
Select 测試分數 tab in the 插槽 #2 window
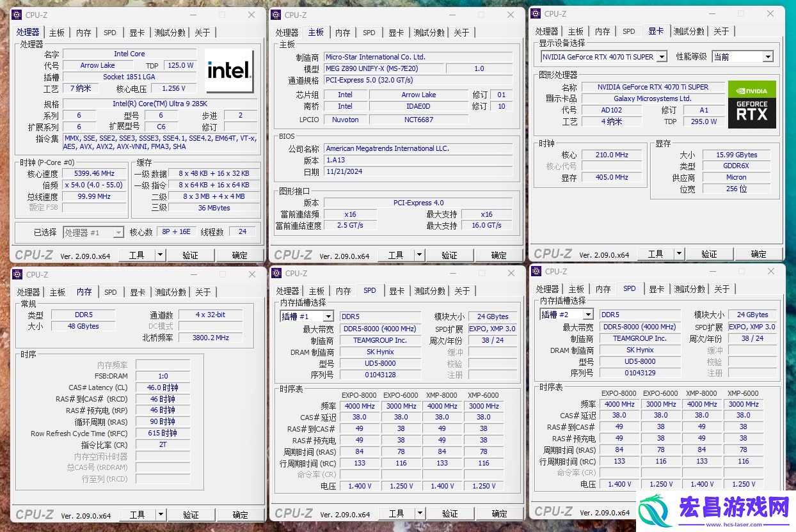(689, 289)
